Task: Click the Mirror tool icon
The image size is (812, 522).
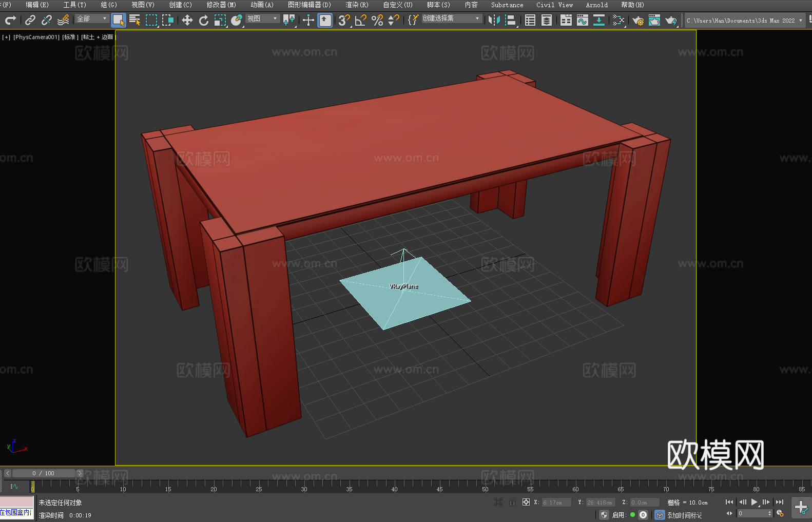Action: [x=494, y=20]
